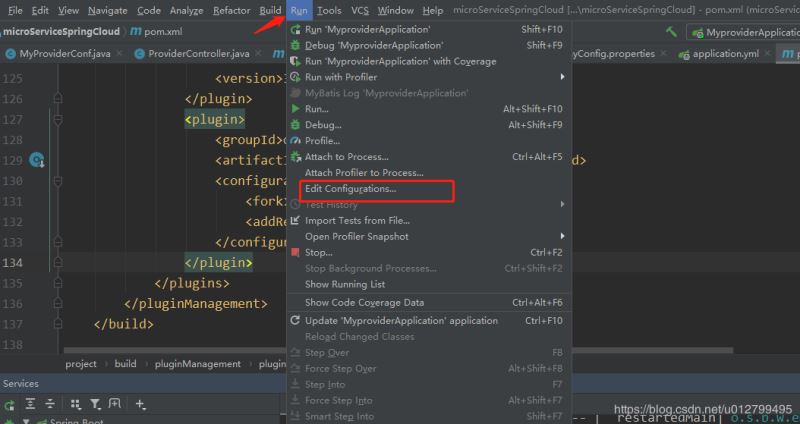Choose Run... menu entry
The image size is (800, 424).
click(429, 109)
